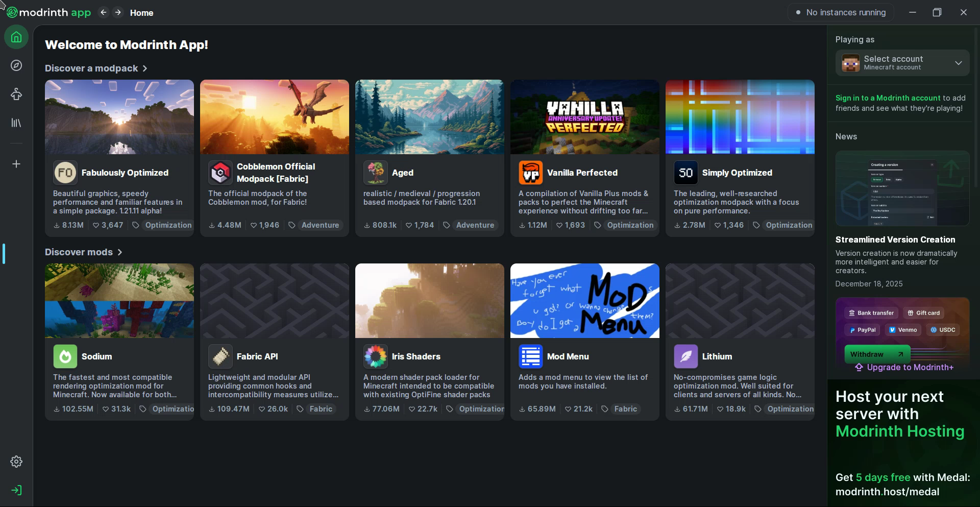Open the Skins character icon in sidebar

[16, 94]
